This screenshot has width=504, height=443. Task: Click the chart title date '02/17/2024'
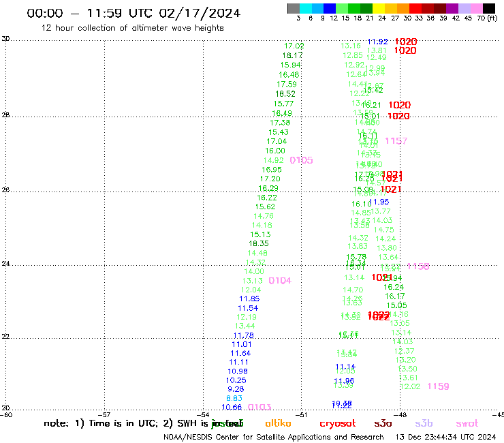[x=200, y=13]
